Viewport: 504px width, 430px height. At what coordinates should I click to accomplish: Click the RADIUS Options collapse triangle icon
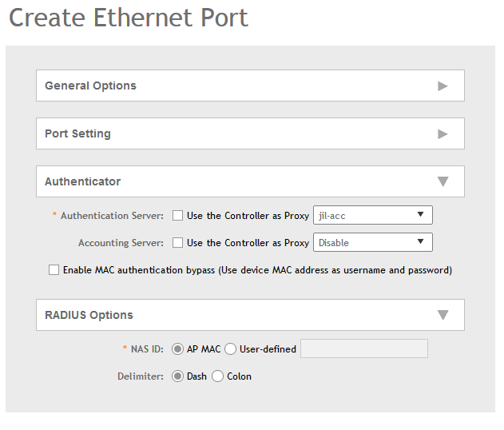[442, 315]
